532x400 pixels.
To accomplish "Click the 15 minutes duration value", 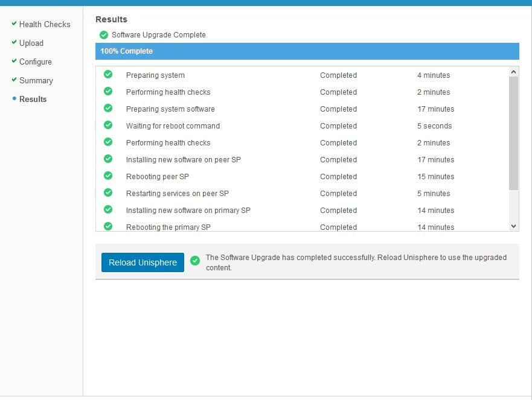I will [435, 177].
